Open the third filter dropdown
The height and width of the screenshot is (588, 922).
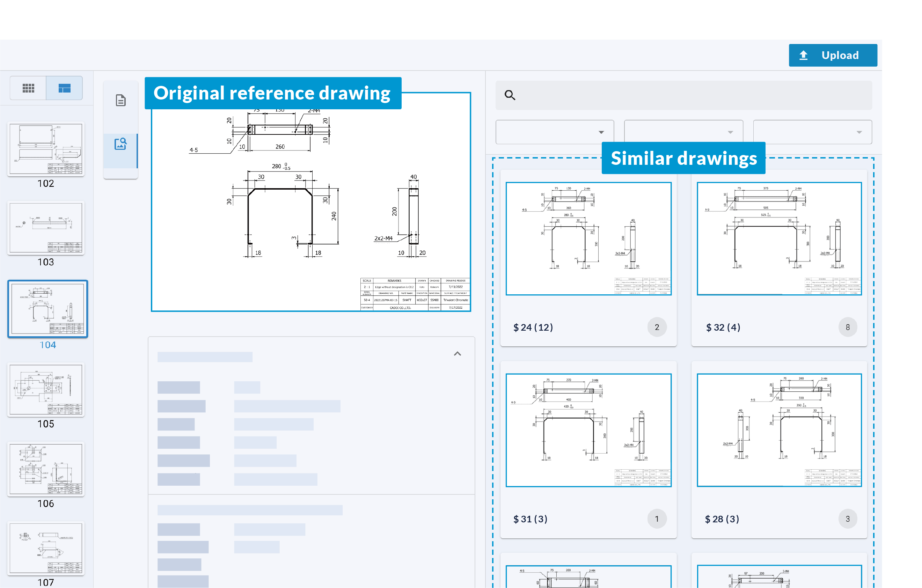[812, 132]
